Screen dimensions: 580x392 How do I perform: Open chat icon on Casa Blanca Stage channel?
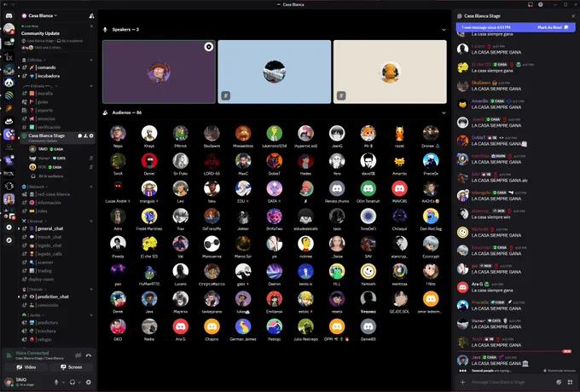tap(80, 136)
